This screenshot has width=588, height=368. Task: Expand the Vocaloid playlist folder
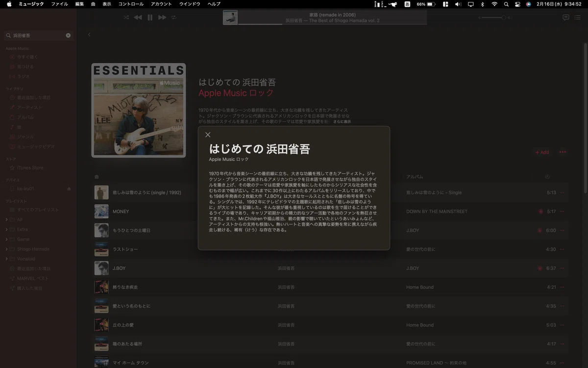click(7, 259)
